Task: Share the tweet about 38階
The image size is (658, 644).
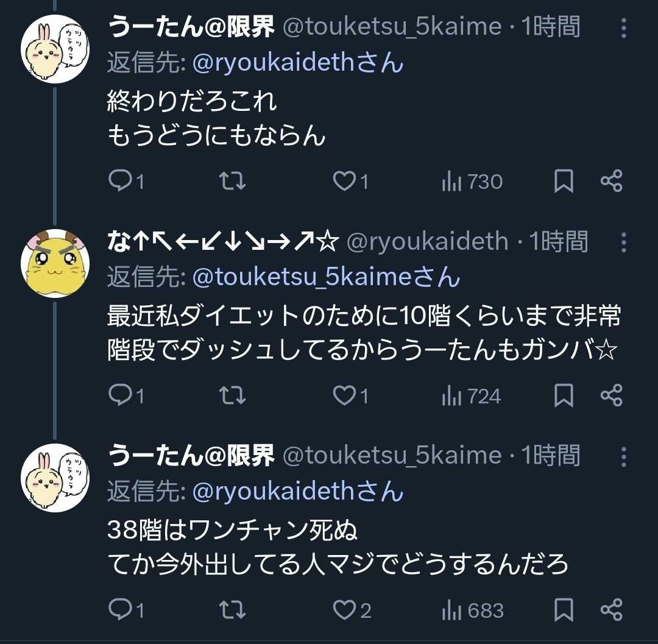Action: [611, 610]
